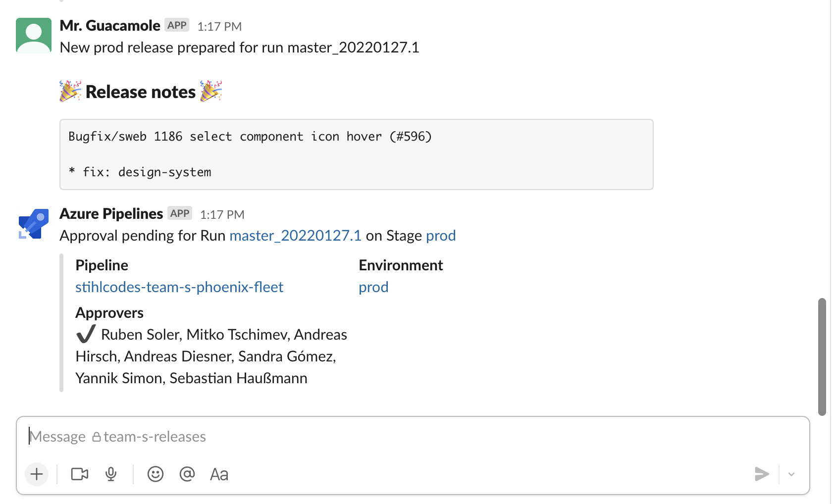Click the APP badge beside Mr. Guacamole
This screenshot has height=504, width=837.
[x=177, y=25]
